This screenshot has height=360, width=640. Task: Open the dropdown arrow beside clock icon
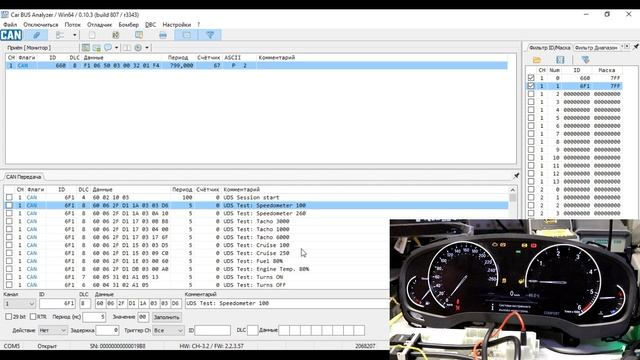pos(147,48)
